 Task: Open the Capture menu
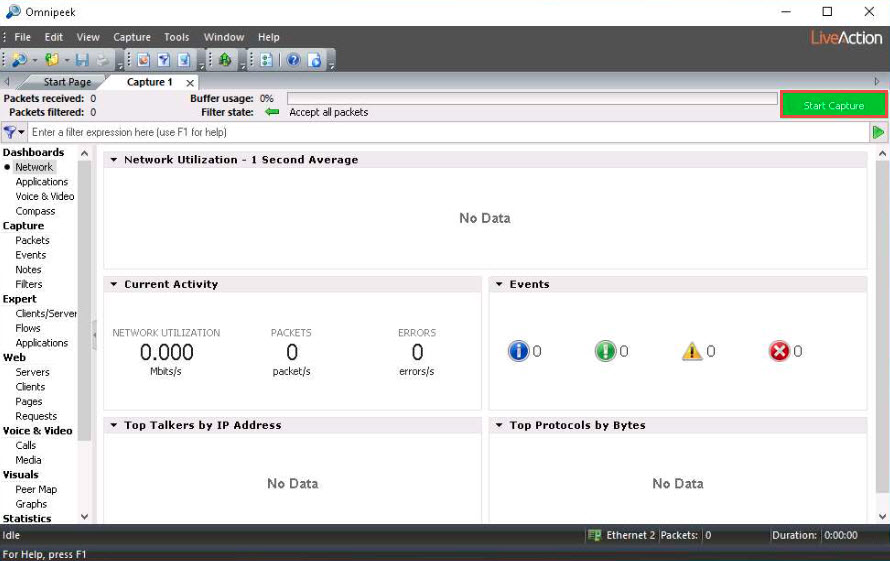coord(132,37)
